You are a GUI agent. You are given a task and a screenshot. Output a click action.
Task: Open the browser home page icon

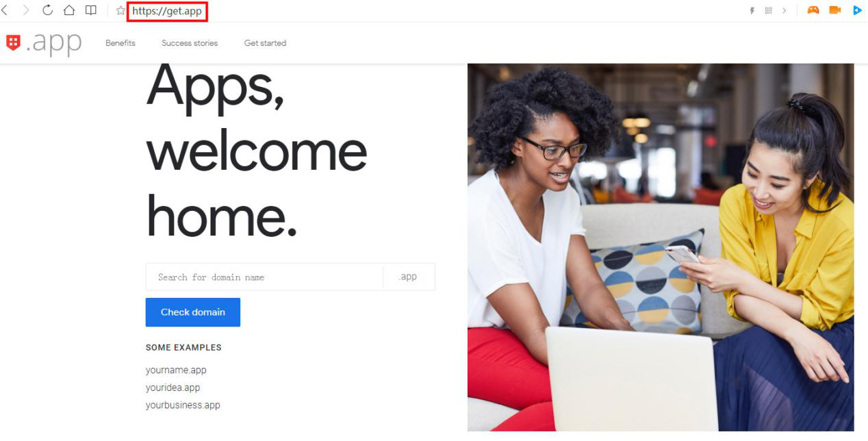pos(68,10)
